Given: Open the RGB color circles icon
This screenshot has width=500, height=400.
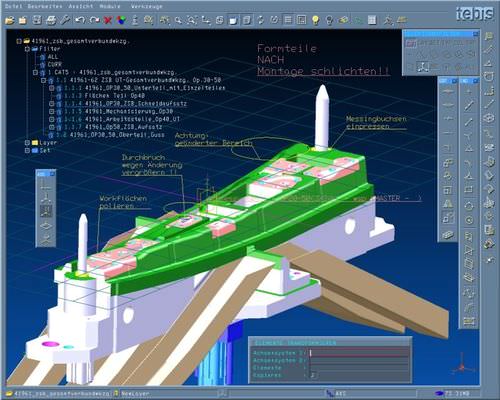Looking at the screenshot, I should point(122,20).
